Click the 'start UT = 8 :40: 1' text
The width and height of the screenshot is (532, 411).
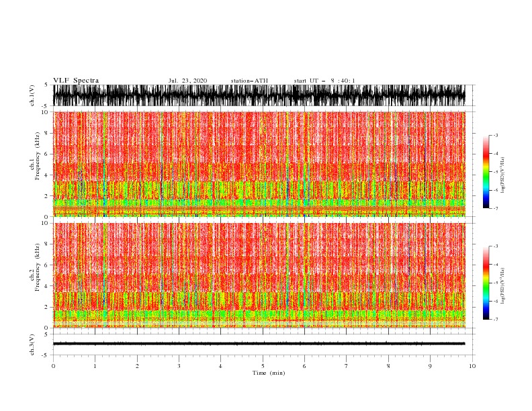[324, 81]
